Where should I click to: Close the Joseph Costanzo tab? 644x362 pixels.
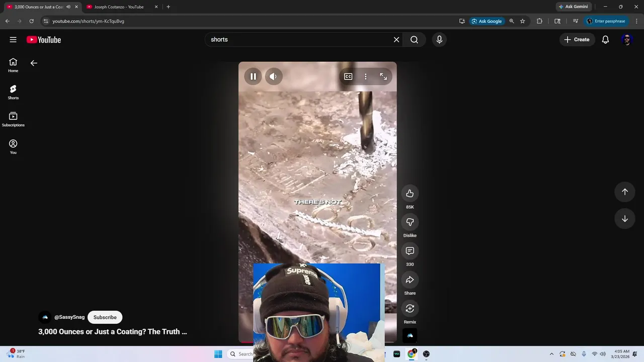[156, 7]
